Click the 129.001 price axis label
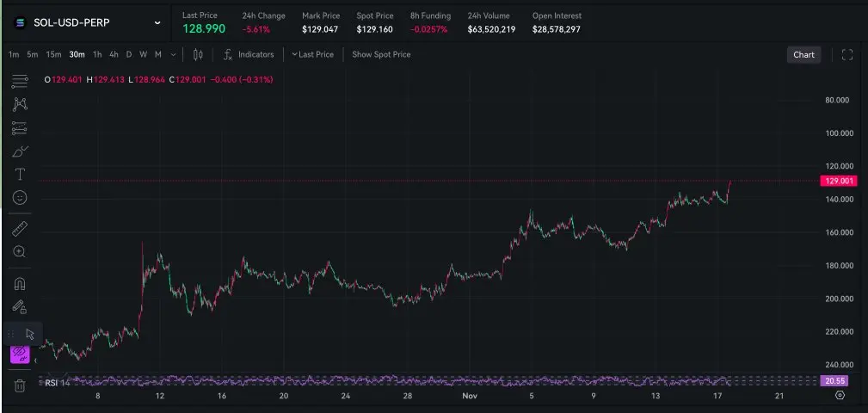This screenshot has height=413, width=868. click(x=840, y=181)
